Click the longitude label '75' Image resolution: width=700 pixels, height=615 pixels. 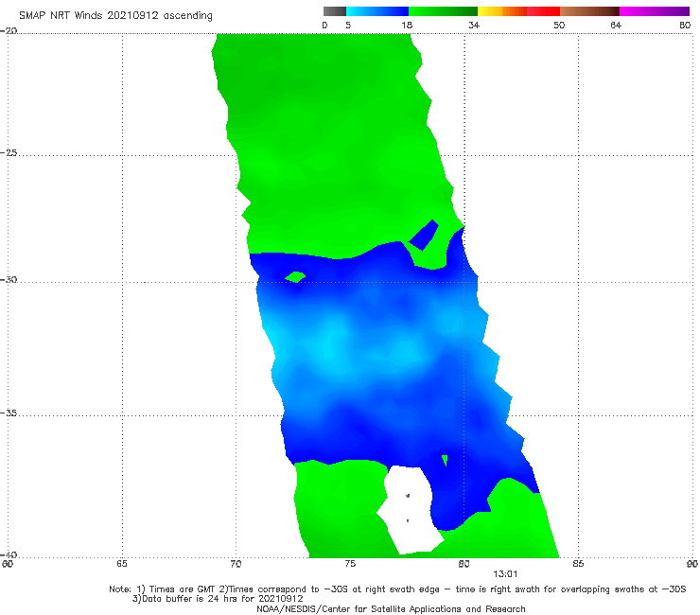[x=350, y=564]
